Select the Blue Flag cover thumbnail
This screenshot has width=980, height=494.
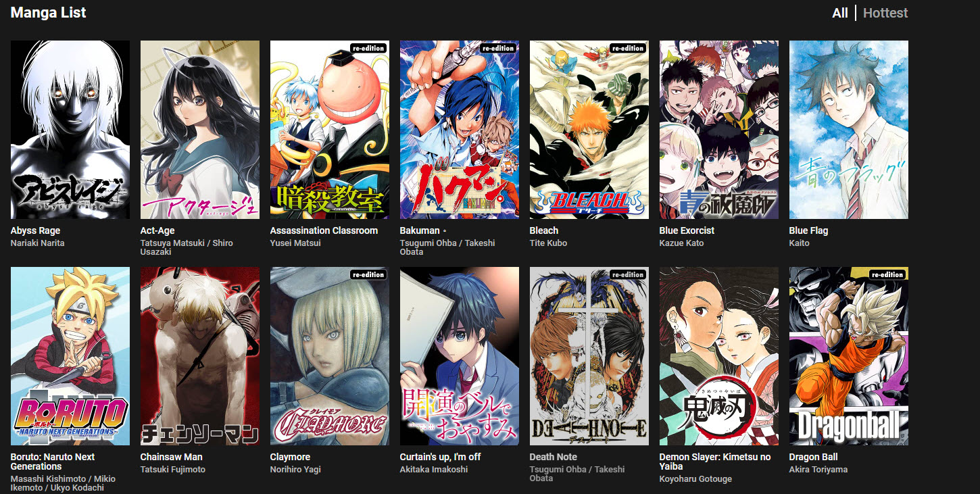click(849, 130)
